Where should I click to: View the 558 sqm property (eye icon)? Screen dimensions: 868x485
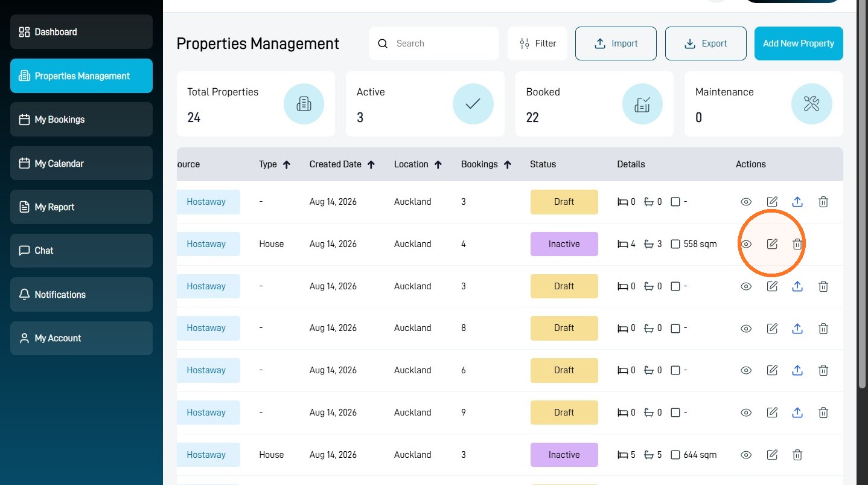pyautogui.click(x=746, y=244)
